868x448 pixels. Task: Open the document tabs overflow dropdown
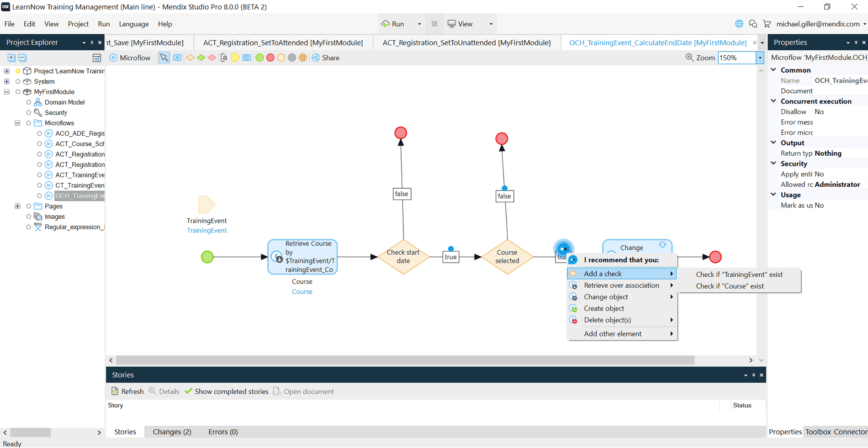coord(762,42)
